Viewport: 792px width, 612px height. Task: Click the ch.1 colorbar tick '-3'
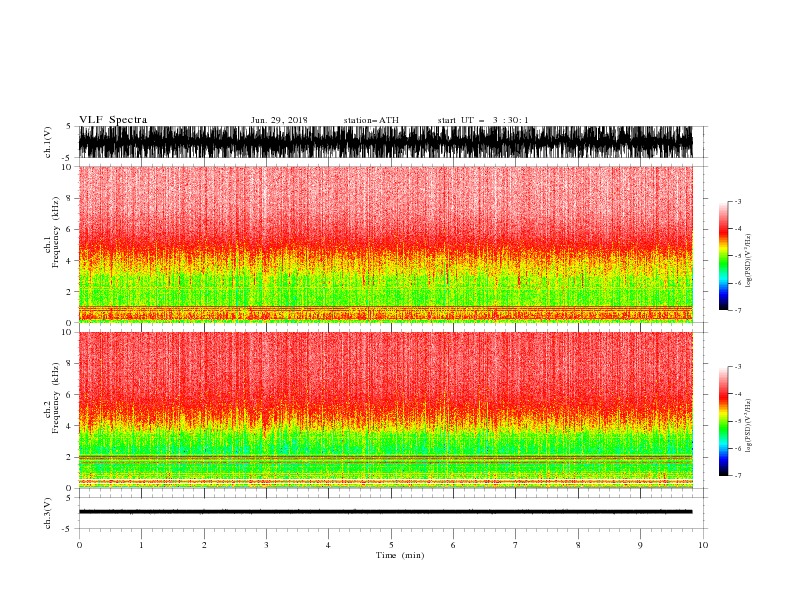tap(737, 201)
